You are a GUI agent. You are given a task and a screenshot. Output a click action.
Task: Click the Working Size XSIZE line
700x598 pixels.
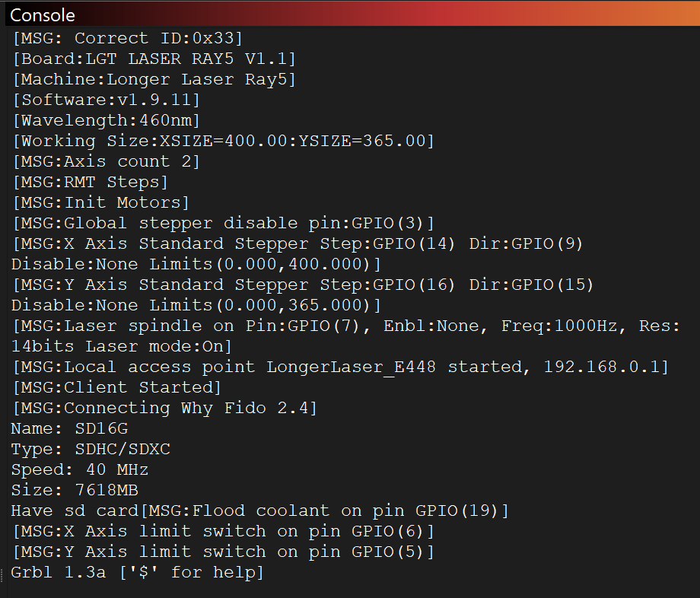[223, 141]
